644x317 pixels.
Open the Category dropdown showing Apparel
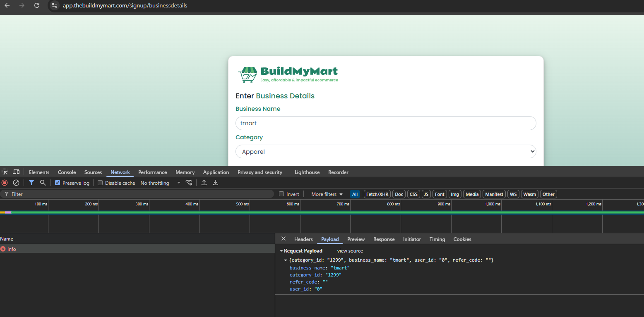[x=386, y=152]
